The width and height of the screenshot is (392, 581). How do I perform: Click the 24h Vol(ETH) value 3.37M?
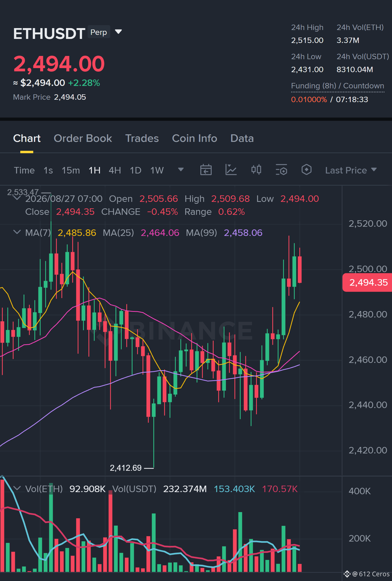point(348,41)
